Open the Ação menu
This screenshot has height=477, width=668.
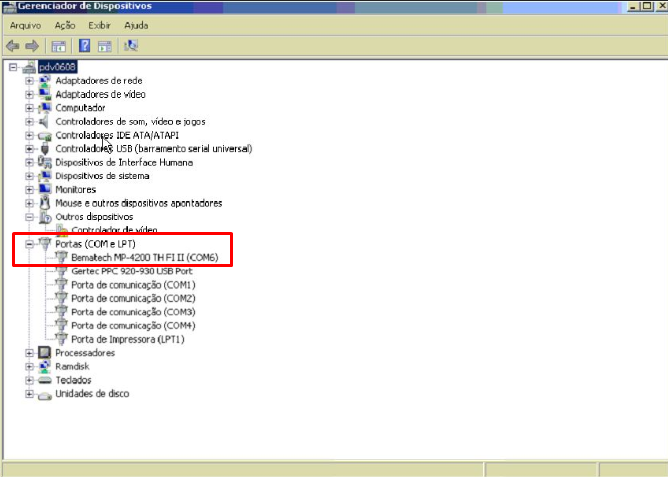click(65, 26)
